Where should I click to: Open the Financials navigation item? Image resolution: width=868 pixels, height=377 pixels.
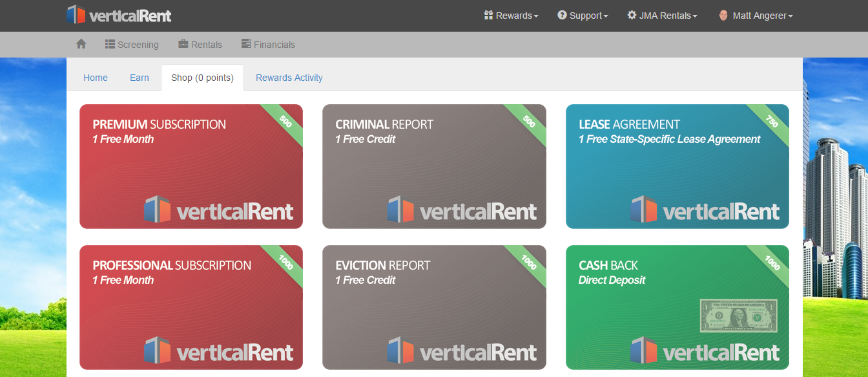pos(268,45)
